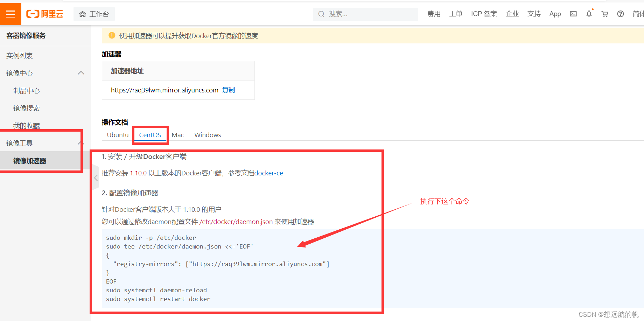This screenshot has height=321, width=644.
Task: Switch to the Mac tab
Action: [177, 135]
